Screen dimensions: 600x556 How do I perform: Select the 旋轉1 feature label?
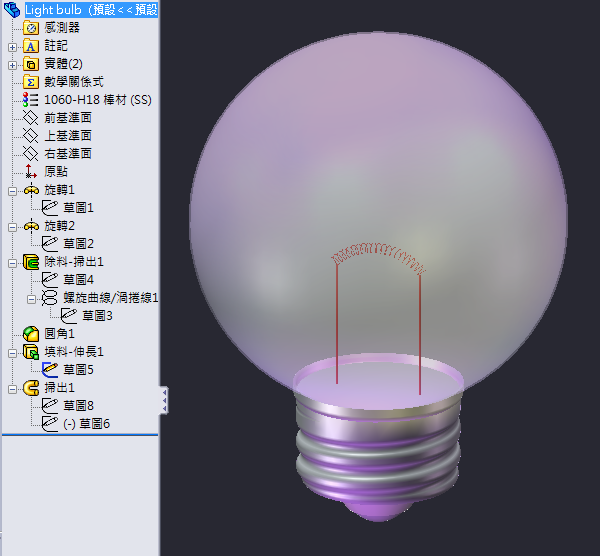pyautogui.click(x=59, y=189)
